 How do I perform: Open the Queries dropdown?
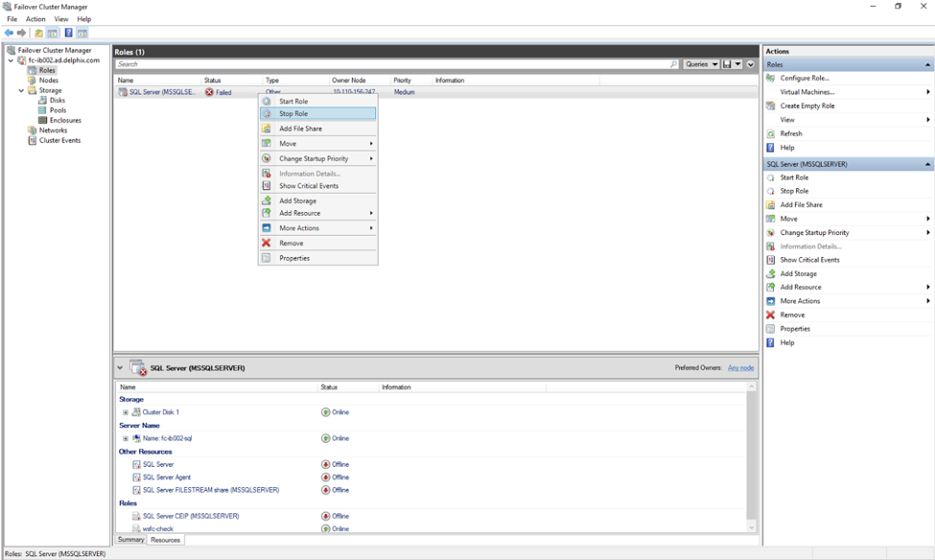pyautogui.click(x=701, y=64)
